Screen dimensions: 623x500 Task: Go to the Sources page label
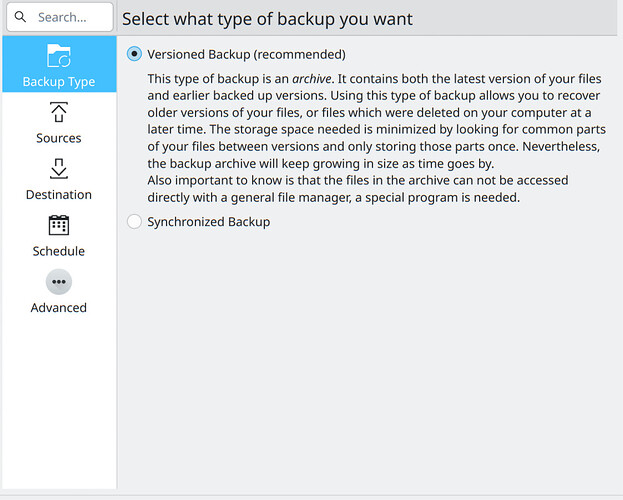tap(59, 138)
